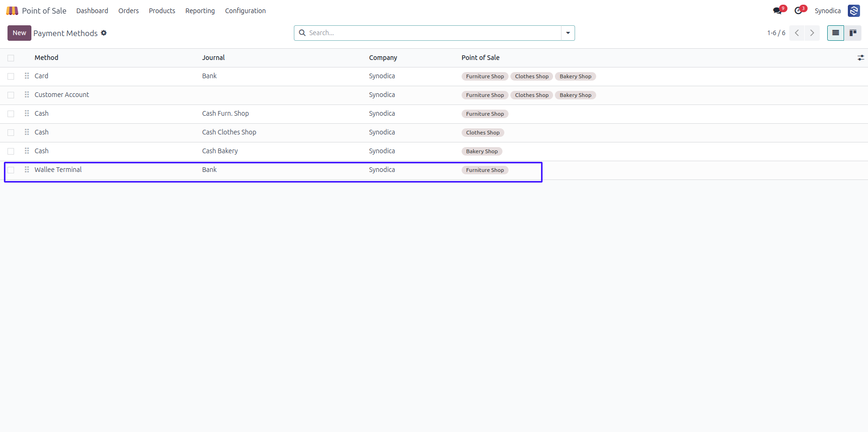Check the Customer Account row checkbox
This screenshot has width=868, height=432.
[11, 95]
